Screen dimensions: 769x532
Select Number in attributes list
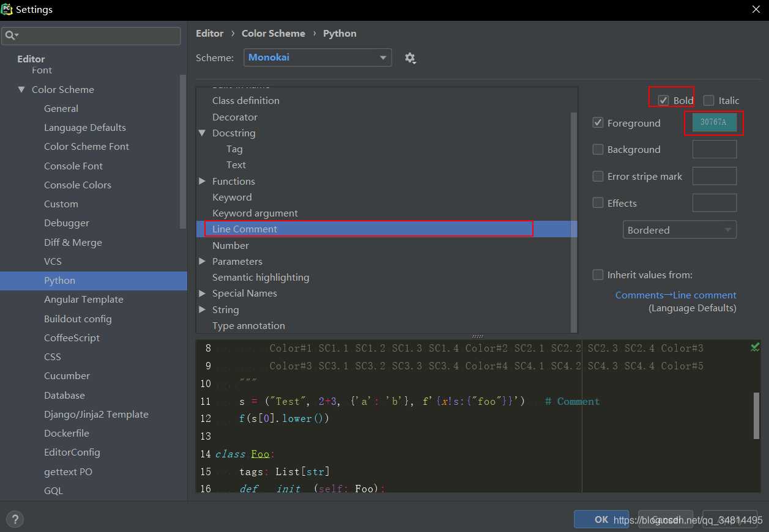coord(231,245)
